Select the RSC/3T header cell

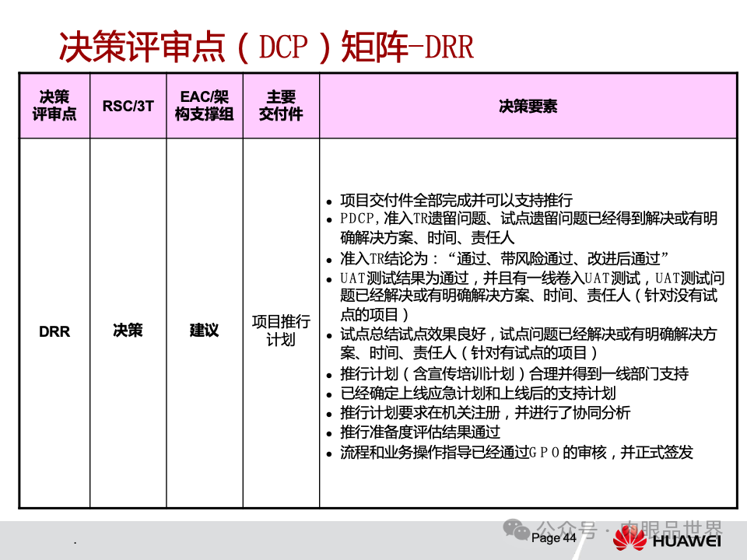(x=128, y=106)
